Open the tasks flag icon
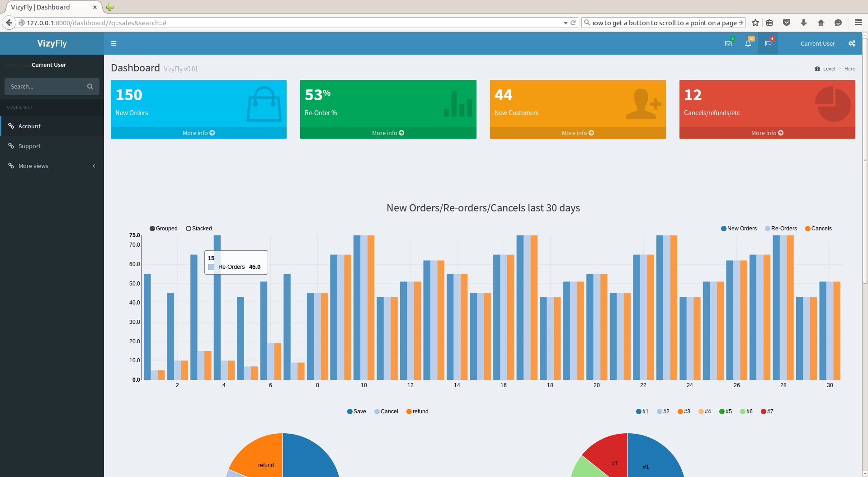 coord(768,43)
